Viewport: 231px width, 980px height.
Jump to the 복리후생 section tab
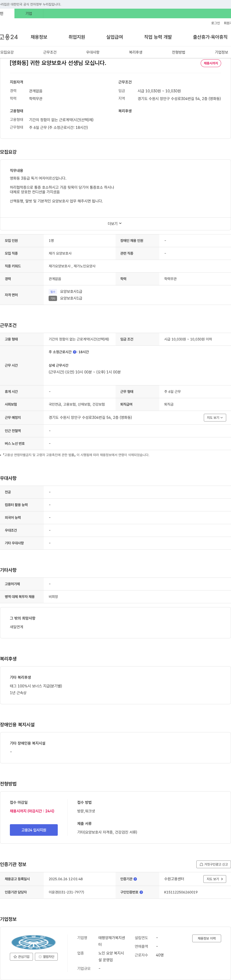tap(135, 52)
